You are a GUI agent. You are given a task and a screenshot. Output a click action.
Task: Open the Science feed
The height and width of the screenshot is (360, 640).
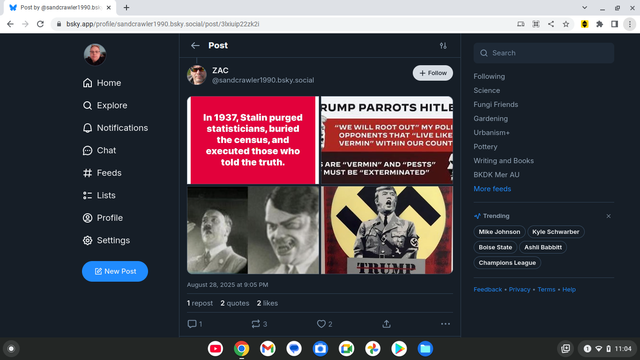[x=487, y=90]
